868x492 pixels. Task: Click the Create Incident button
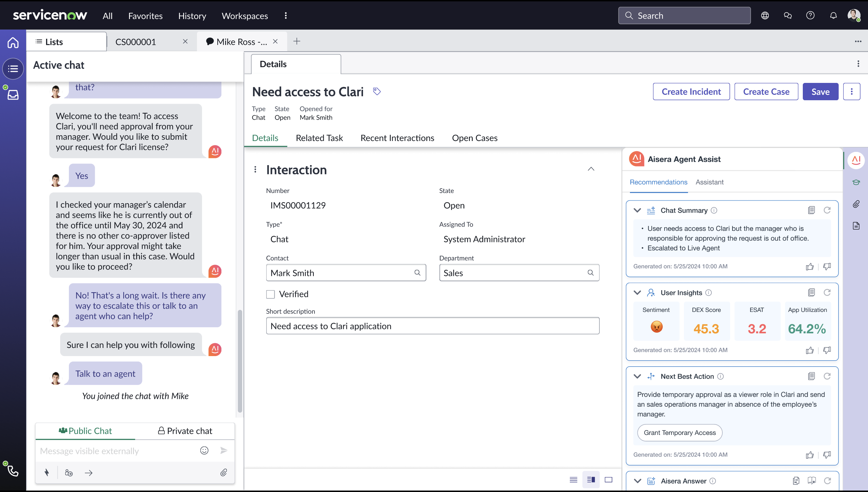tap(691, 92)
